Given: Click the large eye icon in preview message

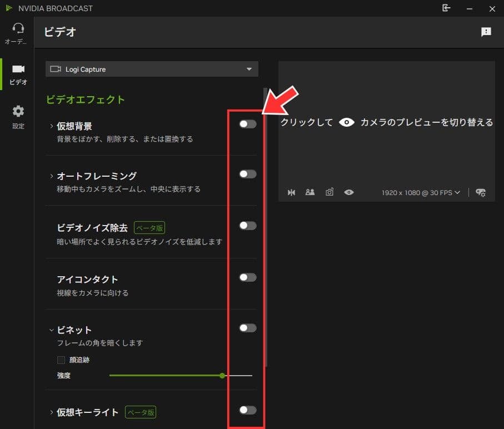Looking at the screenshot, I should [x=347, y=122].
